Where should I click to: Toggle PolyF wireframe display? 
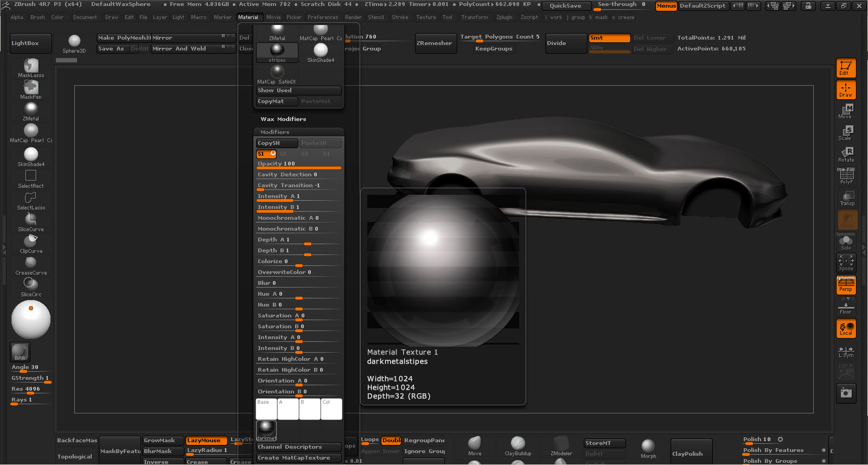pos(846,176)
